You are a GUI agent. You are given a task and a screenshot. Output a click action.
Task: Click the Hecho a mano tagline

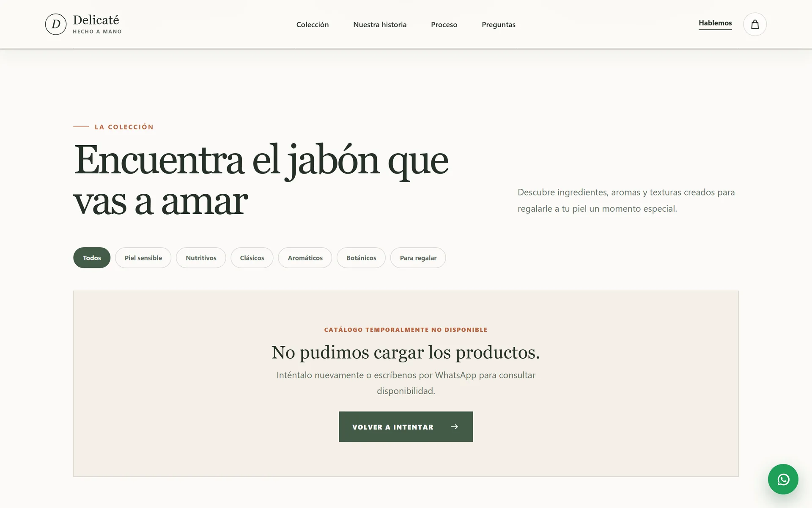tap(97, 31)
